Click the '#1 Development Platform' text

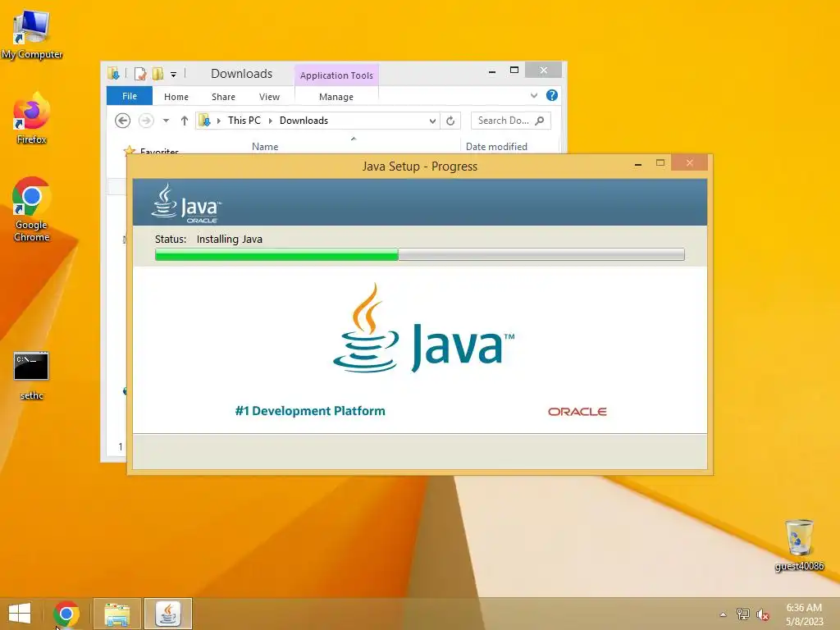[310, 411]
